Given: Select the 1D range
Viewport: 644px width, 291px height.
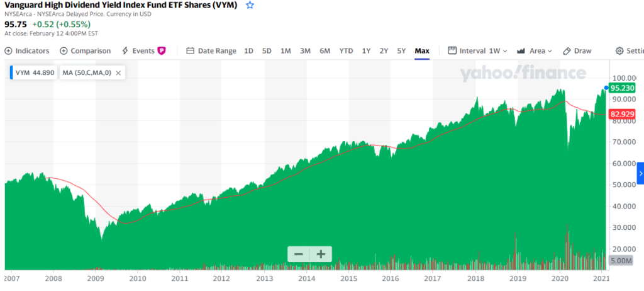Looking at the screenshot, I should [248, 51].
